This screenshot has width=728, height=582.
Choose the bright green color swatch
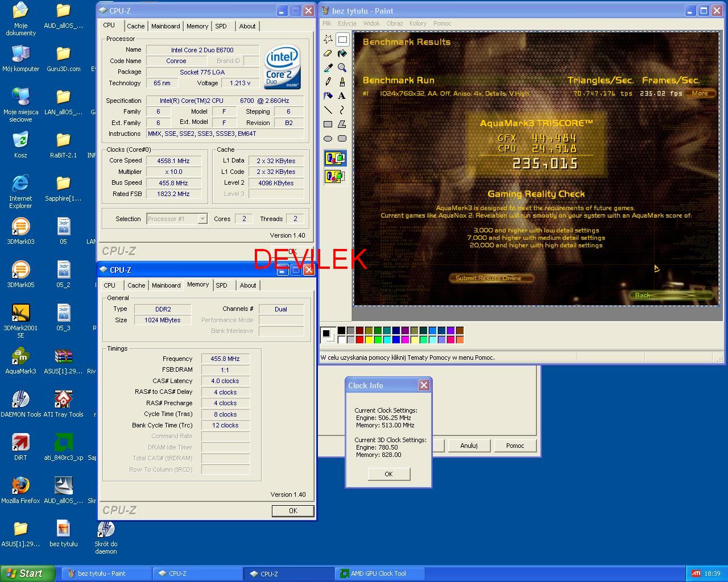[x=378, y=339]
